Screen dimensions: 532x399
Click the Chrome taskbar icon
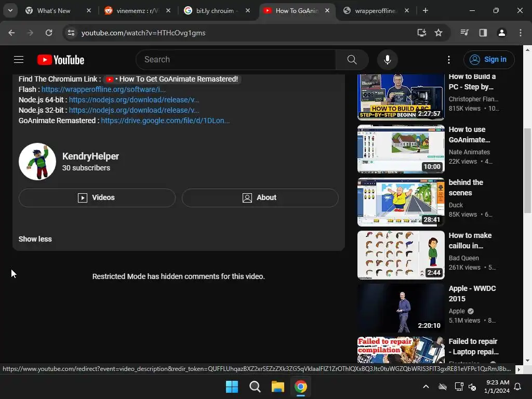[x=301, y=387]
